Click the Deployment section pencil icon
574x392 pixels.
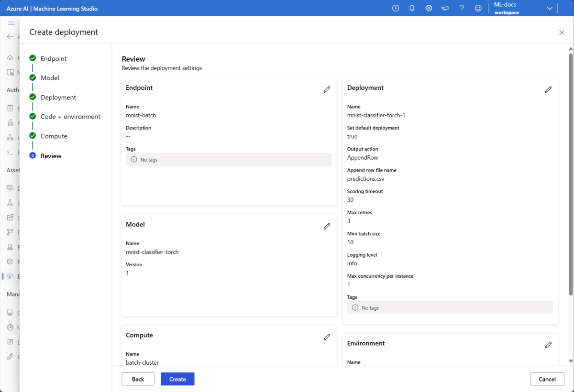[548, 89]
